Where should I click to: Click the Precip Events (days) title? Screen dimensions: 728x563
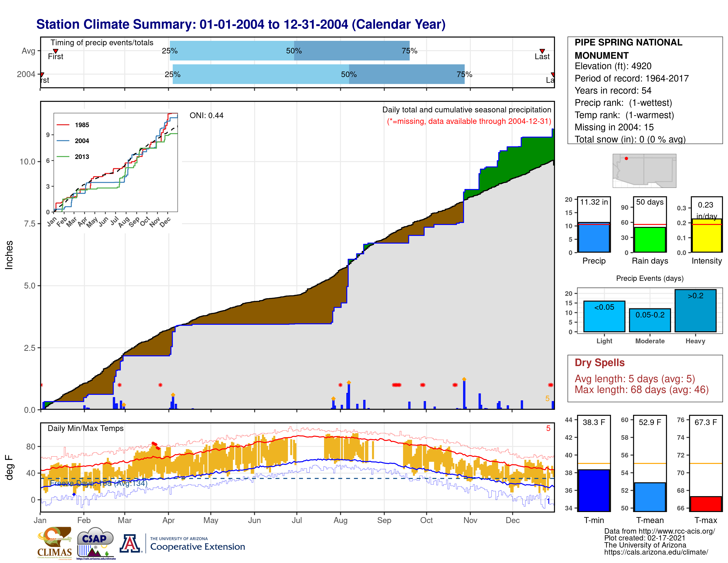point(650,278)
